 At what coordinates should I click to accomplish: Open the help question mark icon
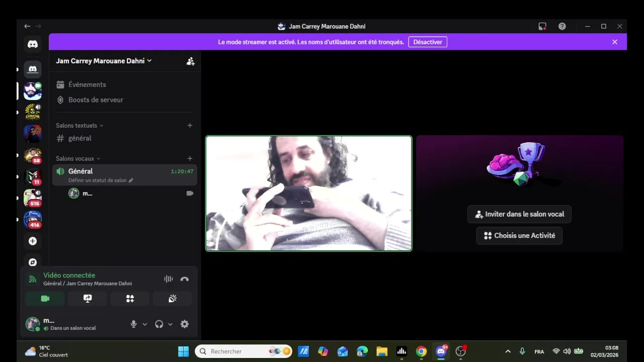[x=562, y=27]
